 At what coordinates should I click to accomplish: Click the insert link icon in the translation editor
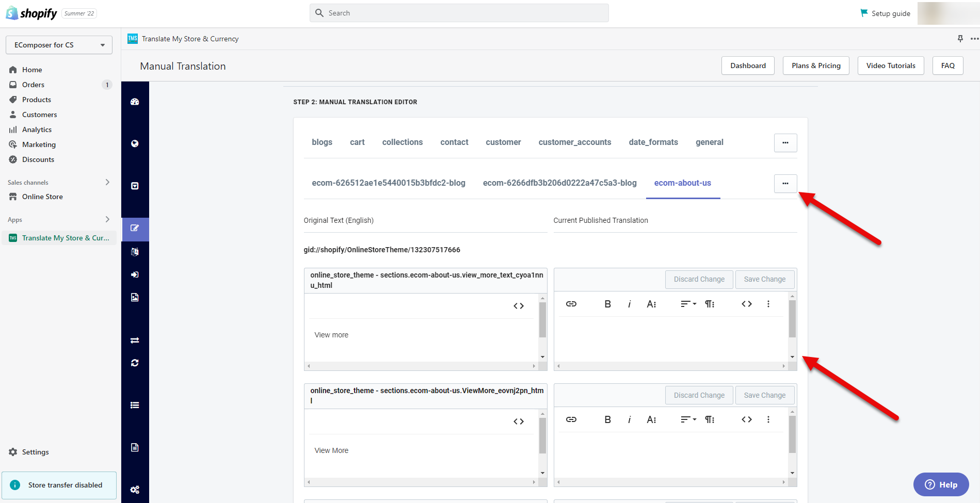(571, 304)
